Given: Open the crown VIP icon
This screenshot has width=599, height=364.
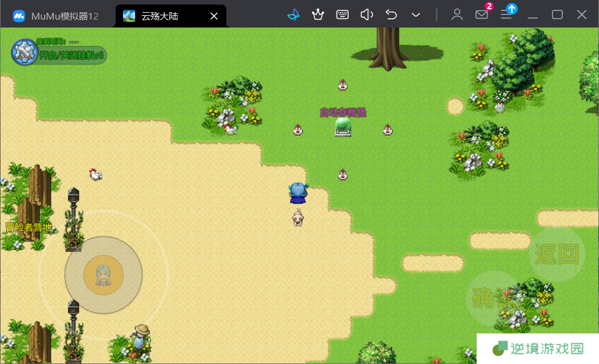Looking at the screenshot, I should (x=318, y=15).
